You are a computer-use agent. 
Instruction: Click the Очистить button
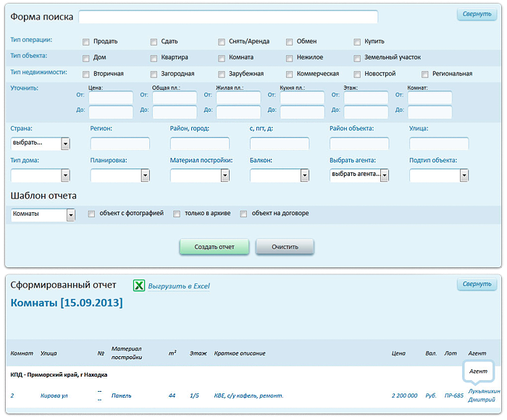pos(285,247)
